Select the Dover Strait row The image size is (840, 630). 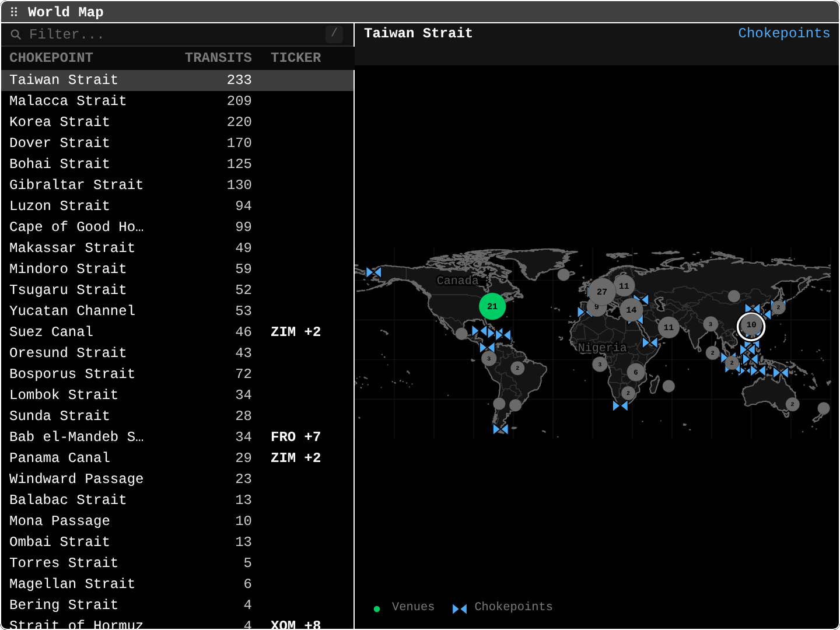point(177,143)
